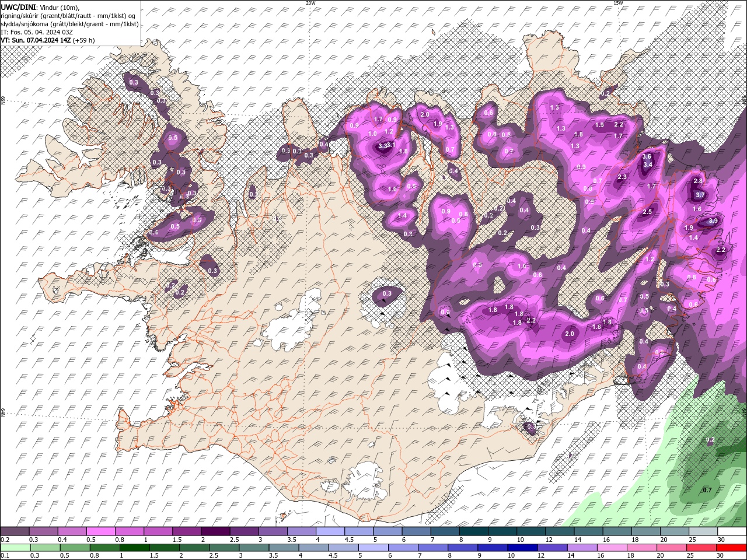Click the 3.9 snowfall value on the map

click(713, 221)
